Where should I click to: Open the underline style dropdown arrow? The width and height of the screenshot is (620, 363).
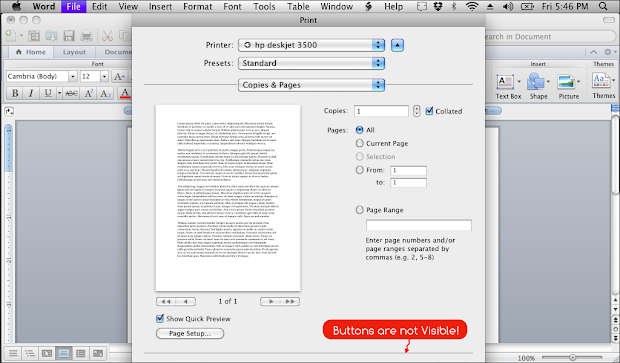point(59,93)
